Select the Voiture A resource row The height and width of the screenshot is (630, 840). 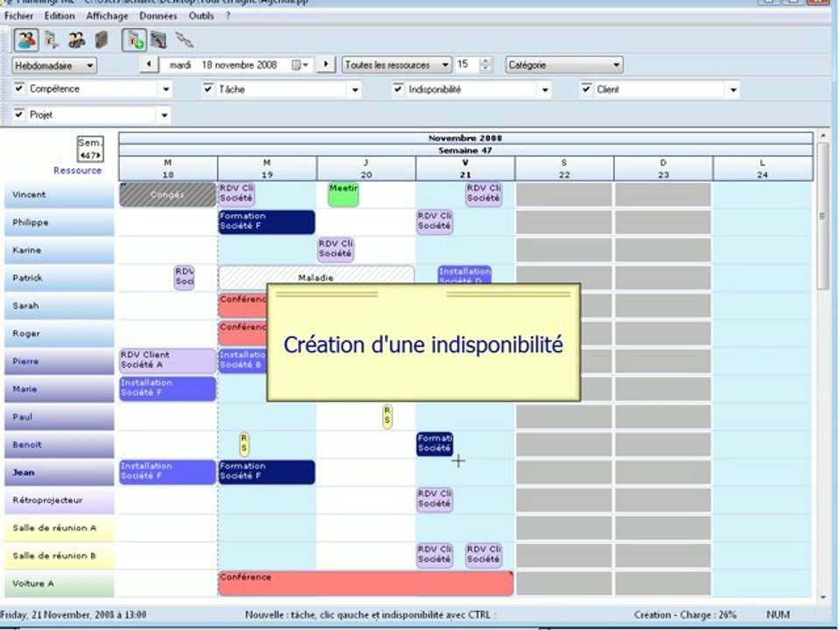(59, 584)
